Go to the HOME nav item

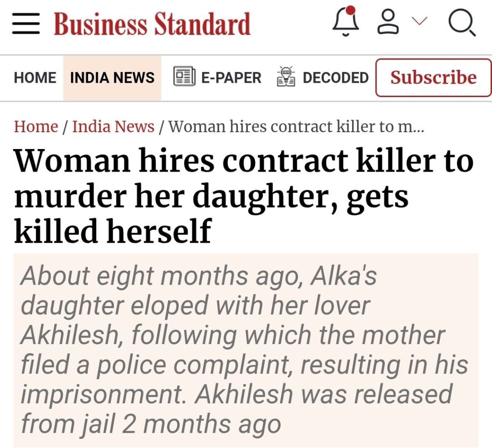point(35,78)
